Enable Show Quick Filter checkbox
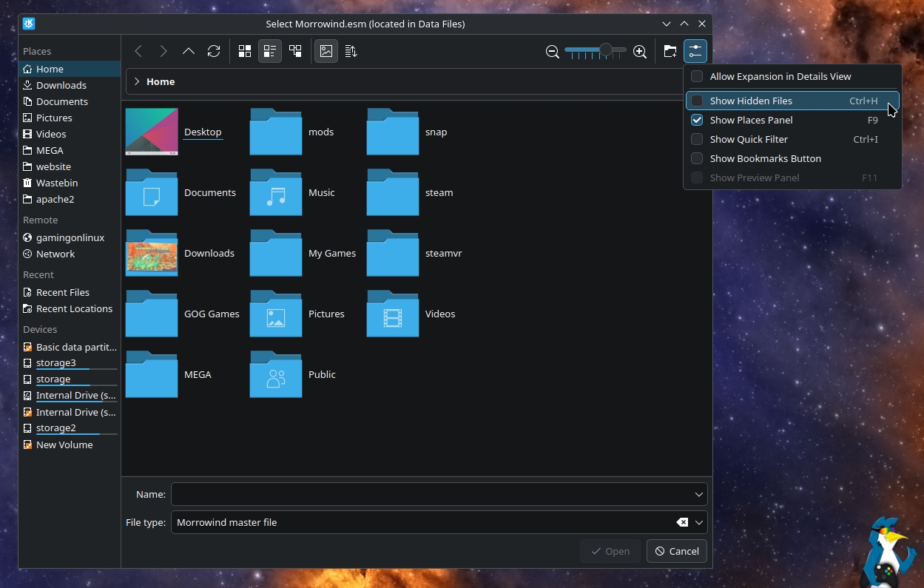 tap(697, 139)
